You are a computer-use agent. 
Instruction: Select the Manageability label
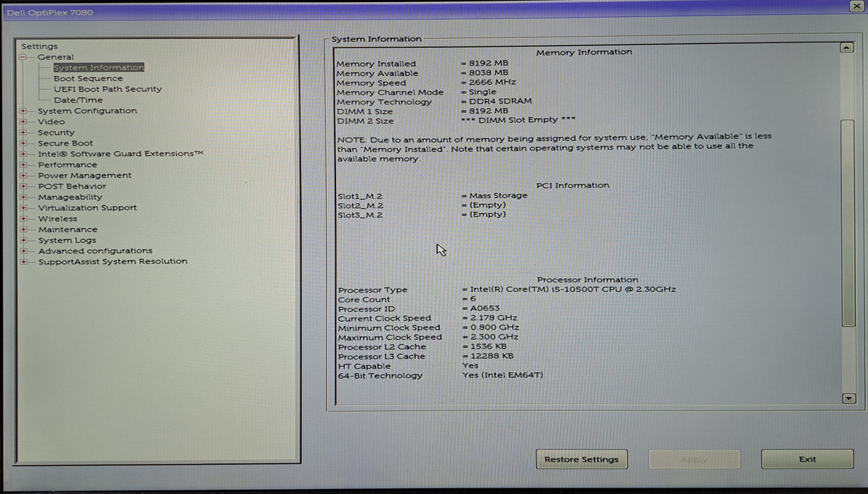pyautogui.click(x=70, y=197)
